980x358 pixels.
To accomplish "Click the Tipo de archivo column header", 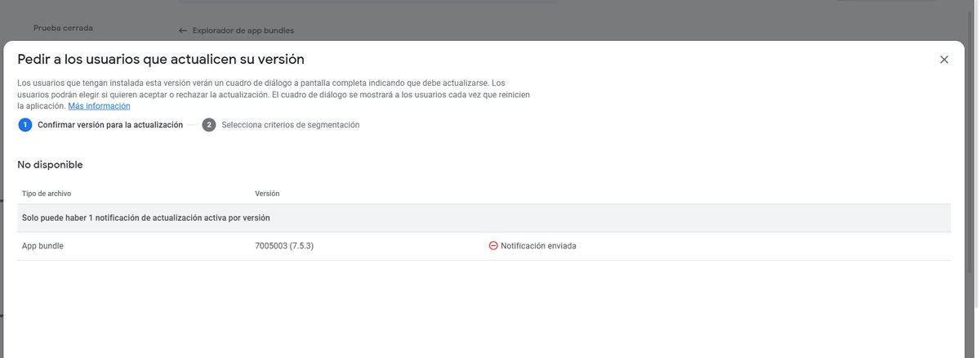I will point(47,194).
